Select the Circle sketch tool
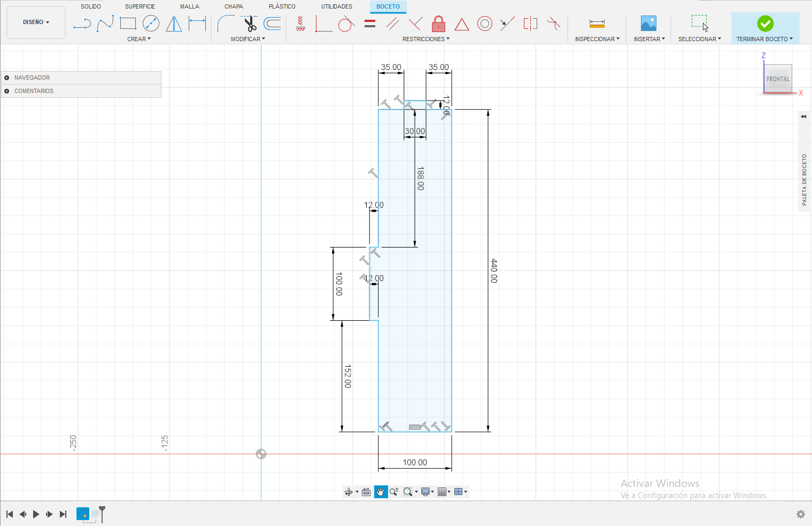The image size is (812, 526). tap(151, 24)
